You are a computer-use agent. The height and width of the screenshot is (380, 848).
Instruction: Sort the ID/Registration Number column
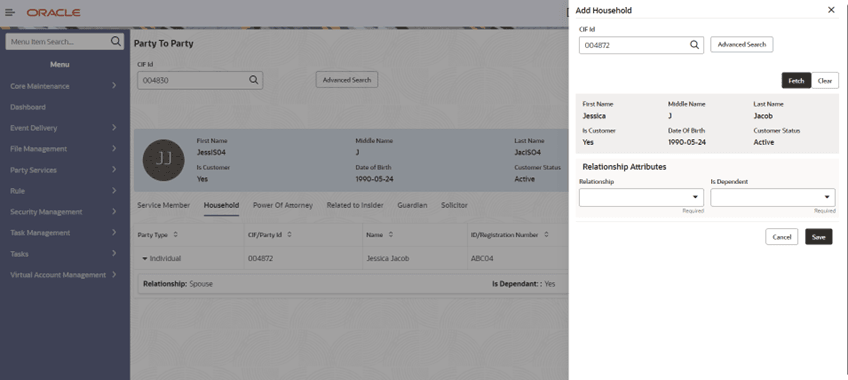tap(546, 235)
